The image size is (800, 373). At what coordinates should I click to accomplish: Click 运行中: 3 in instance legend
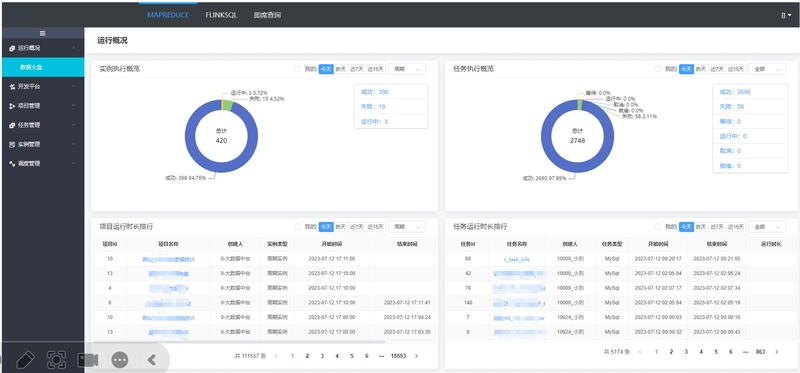click(374, 121)
